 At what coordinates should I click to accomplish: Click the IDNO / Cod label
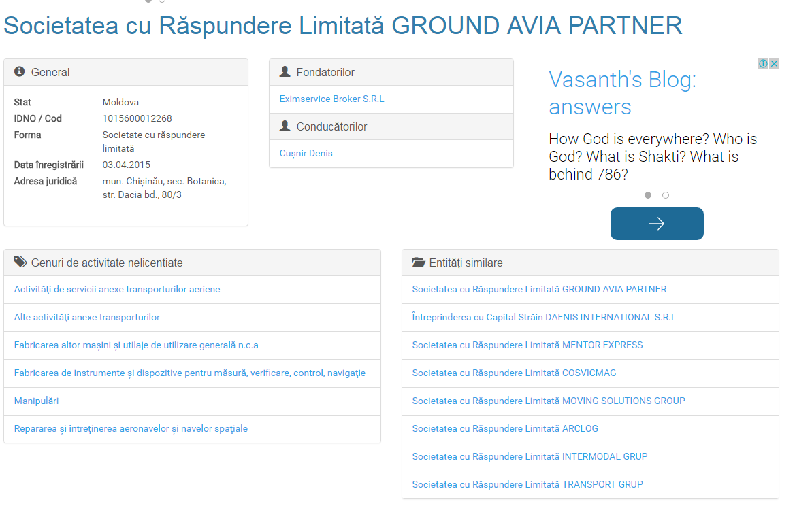pyautogui.click(x=38, y=118)
